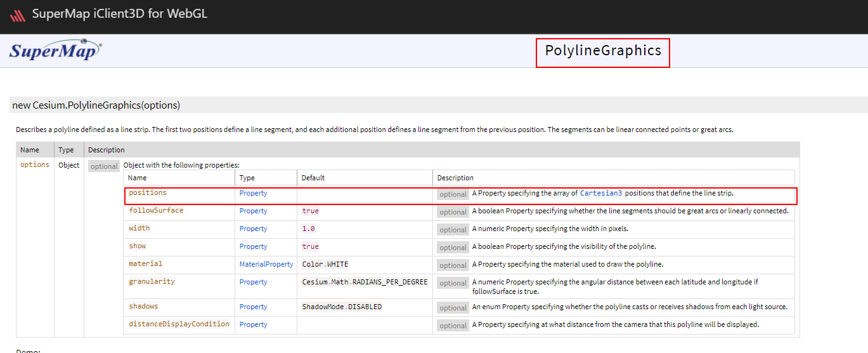Open the Cartesian3 type link
Viewport: 868px width, 353px height.
click(x=600, y=193)
